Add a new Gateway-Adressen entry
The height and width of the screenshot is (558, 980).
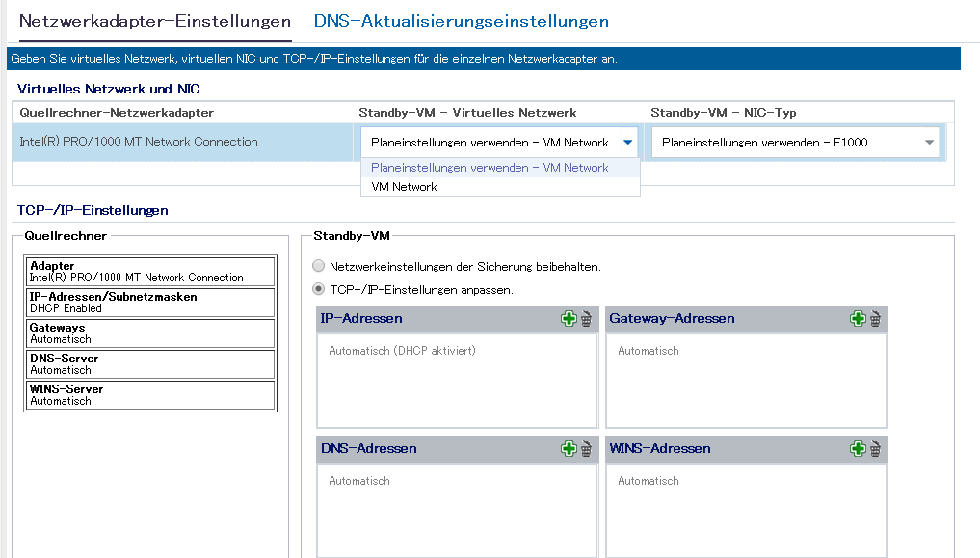pos(857,319)
